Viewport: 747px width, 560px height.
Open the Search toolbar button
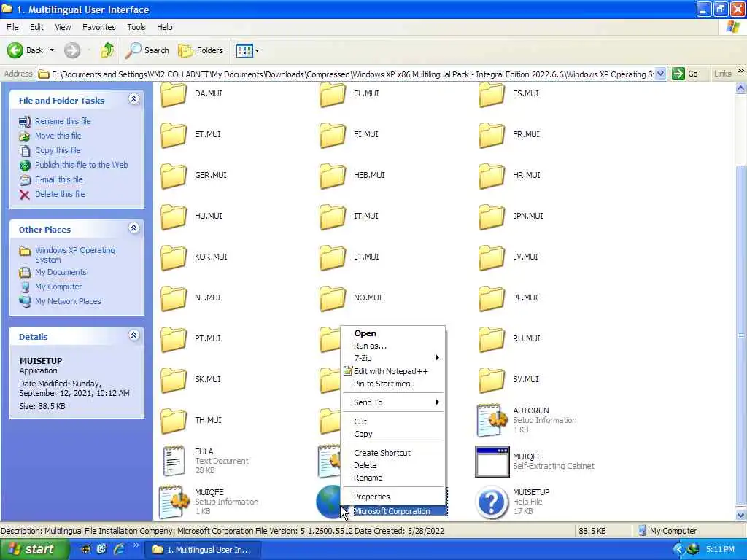click(x=147, y=50)
